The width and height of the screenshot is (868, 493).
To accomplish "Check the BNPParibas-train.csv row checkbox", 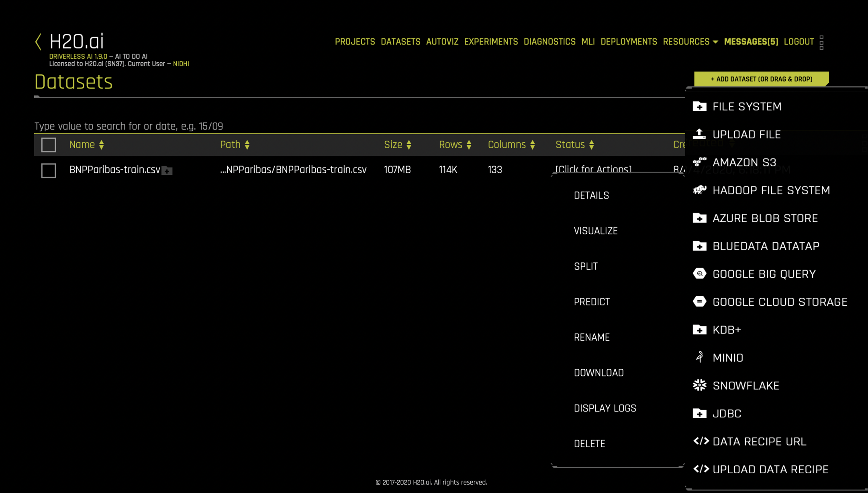I will pyautogui.click(x=48, y=171).
